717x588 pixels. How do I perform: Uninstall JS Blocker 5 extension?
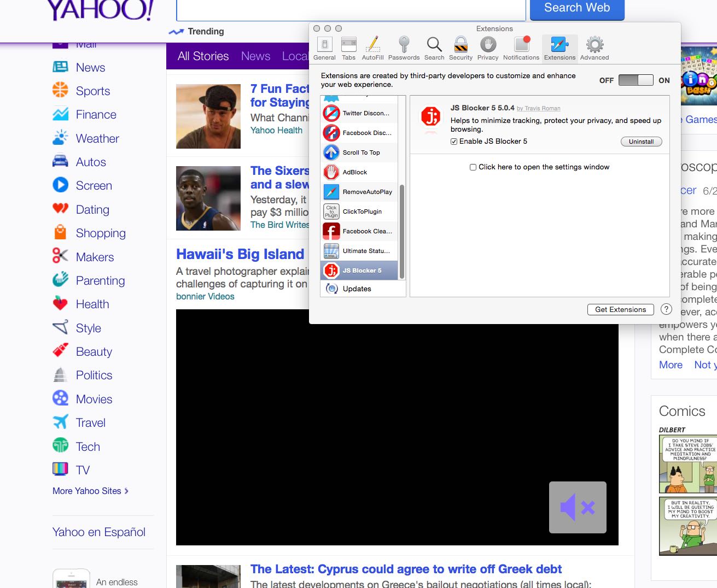641,142
